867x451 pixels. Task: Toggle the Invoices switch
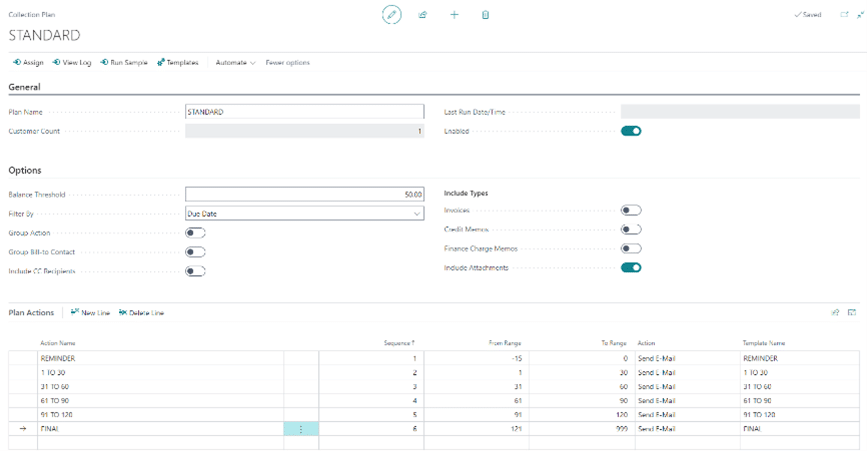631,210
